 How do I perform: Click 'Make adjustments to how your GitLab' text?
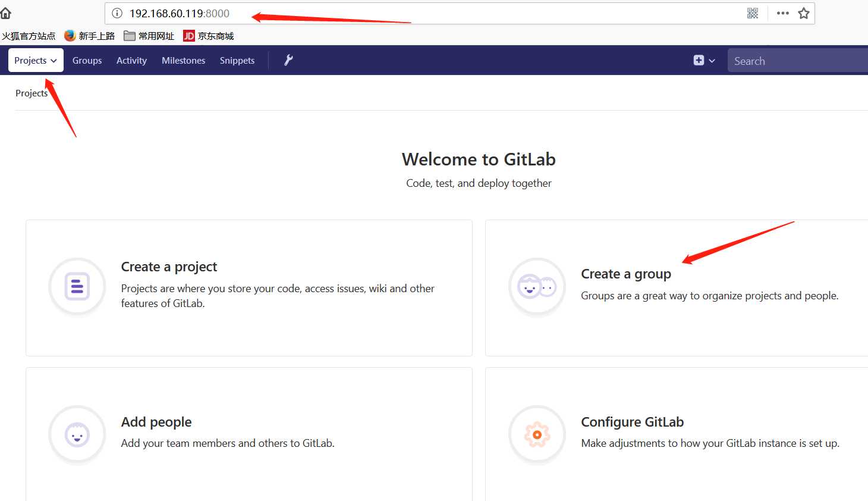point(710,443)
